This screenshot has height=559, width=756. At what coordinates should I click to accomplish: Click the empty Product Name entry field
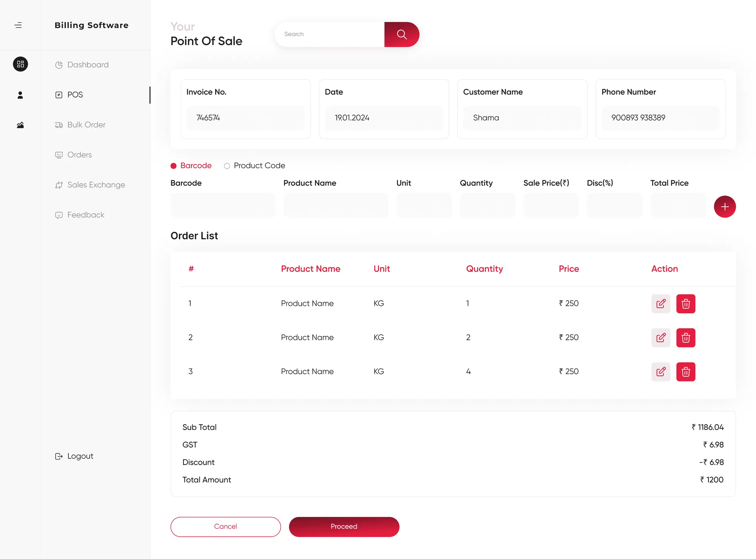336,205
